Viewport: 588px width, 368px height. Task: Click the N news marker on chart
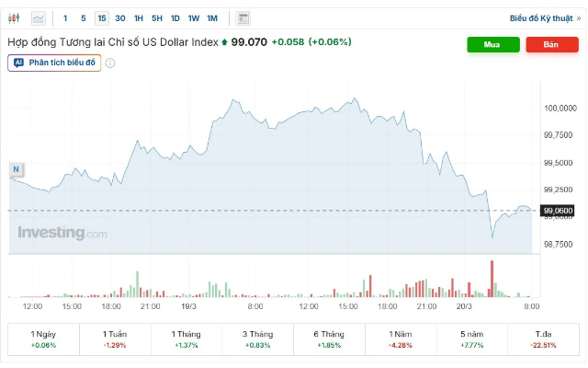tap(16, 168)
